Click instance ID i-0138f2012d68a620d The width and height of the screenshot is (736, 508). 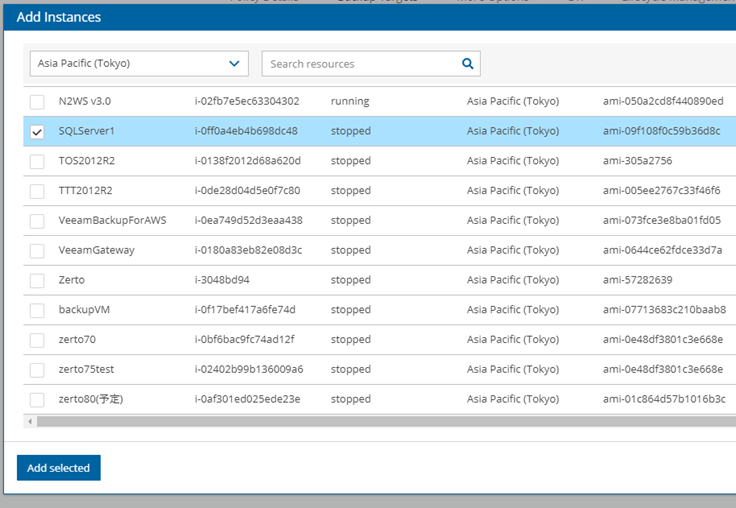point(247,161)
